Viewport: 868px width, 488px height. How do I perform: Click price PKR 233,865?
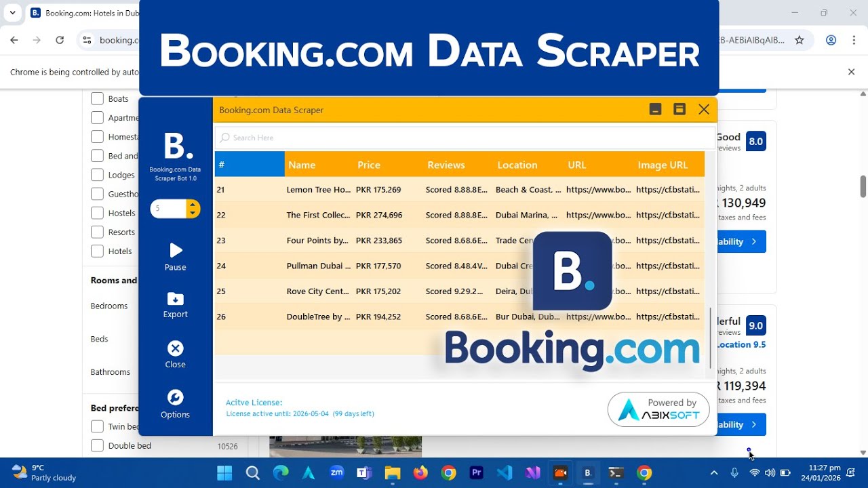379,241
